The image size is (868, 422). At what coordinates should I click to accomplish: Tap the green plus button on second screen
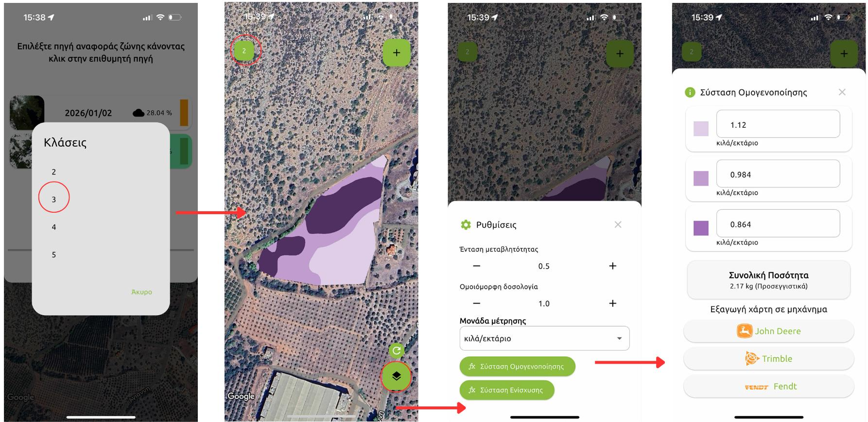point(397,52)
